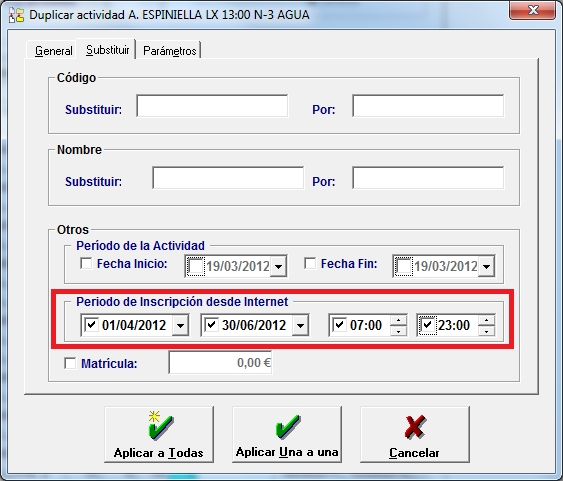The image size is (563, 481).
Task: Click the Nombre Por input field
Action: (x=428, y=178)
